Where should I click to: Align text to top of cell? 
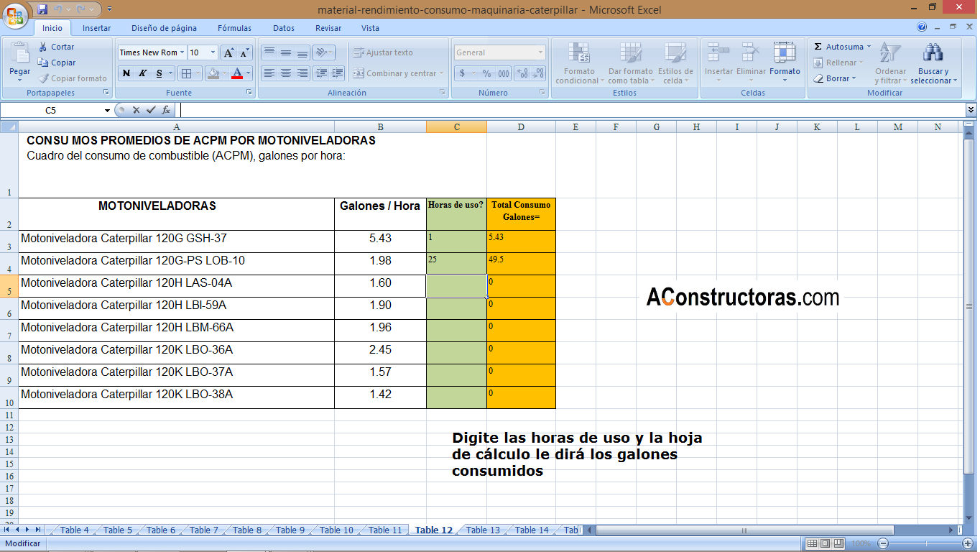coord(269,52)
